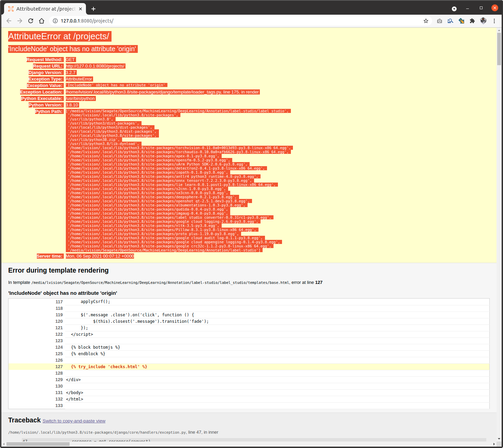Click the 'AttributeError at /projects/' heading
The image size is (503, 448).
(59, 36)
